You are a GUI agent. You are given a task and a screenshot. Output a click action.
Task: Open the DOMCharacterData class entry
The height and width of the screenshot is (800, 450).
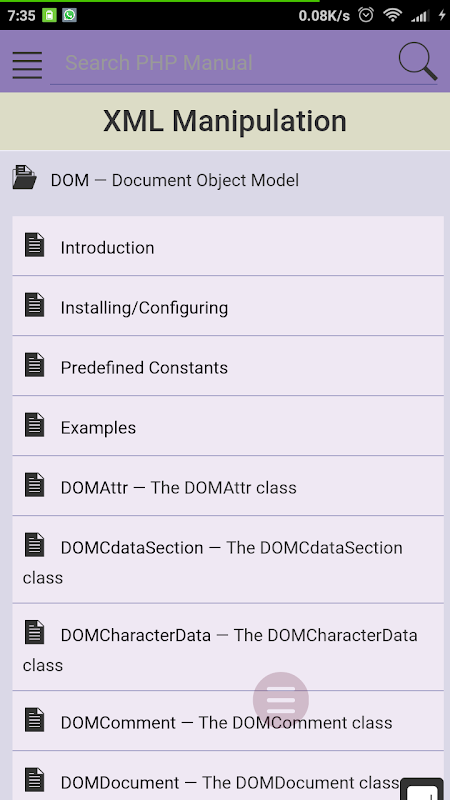point(228,647)
